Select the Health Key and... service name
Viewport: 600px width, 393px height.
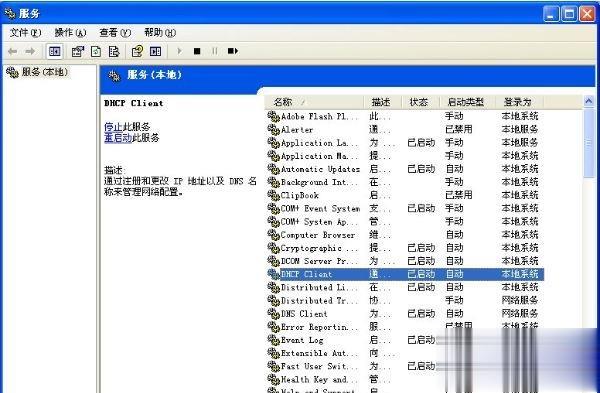point(319,380)
